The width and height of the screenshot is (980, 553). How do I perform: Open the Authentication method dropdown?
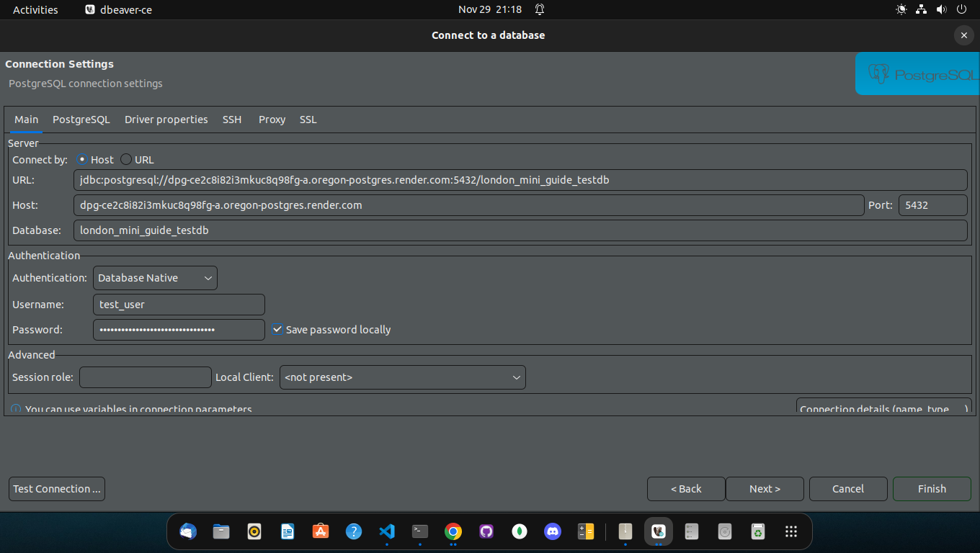(x=155, y=278)
